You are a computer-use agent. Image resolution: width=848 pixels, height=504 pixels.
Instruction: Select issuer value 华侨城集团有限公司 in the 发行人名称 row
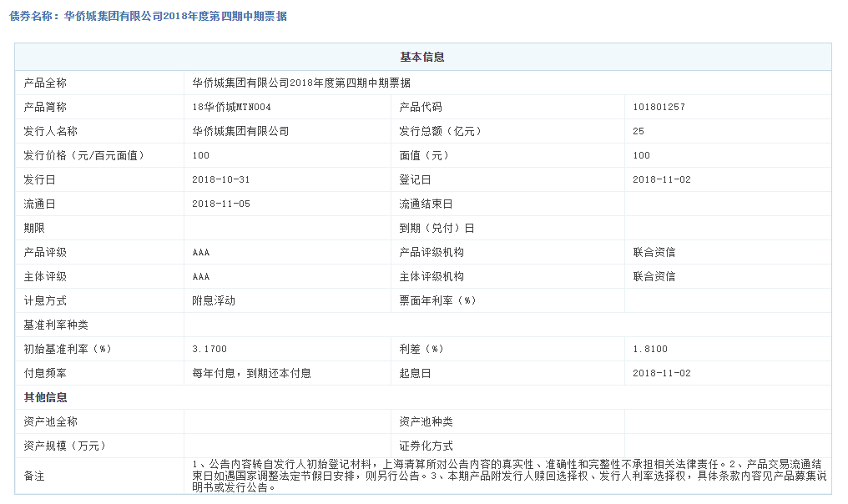pyautogui.click(x=240, y=131)
